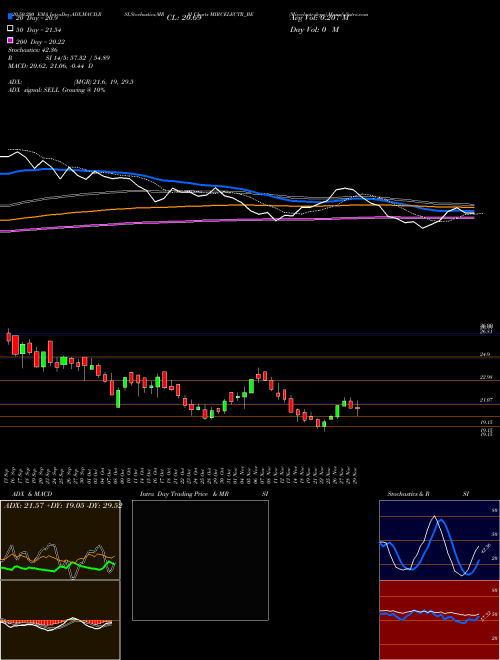The height and width of the screenshot is (660, 500).
Task: Click the 'Avg Vol: 0.207 M' text
Action: tap(319, 18)
